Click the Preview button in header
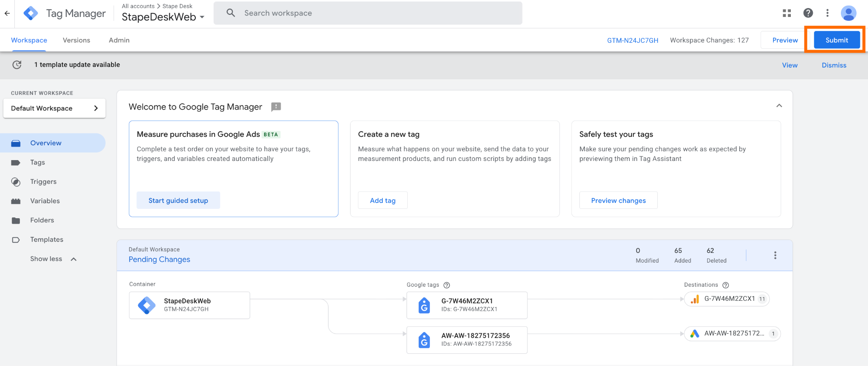 (x=785, y=40)
